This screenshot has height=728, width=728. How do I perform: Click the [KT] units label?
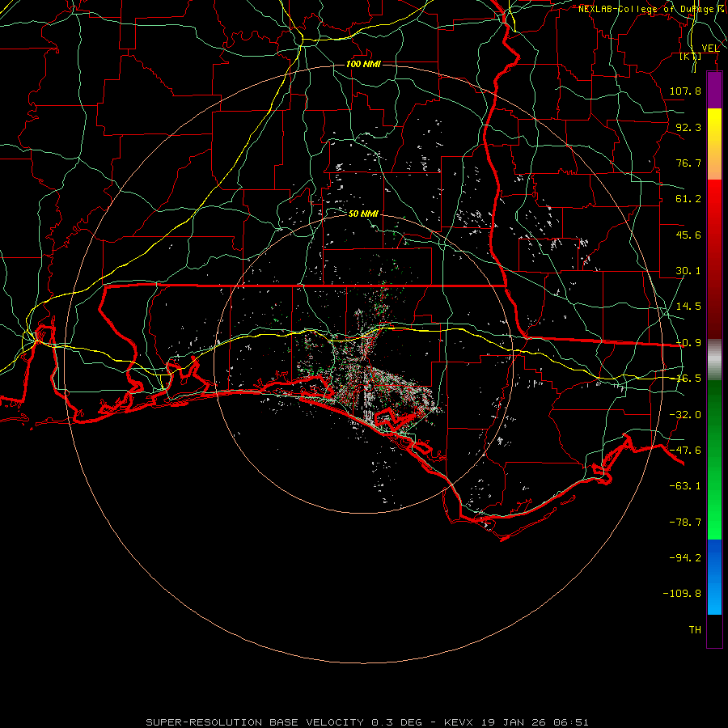691,57
